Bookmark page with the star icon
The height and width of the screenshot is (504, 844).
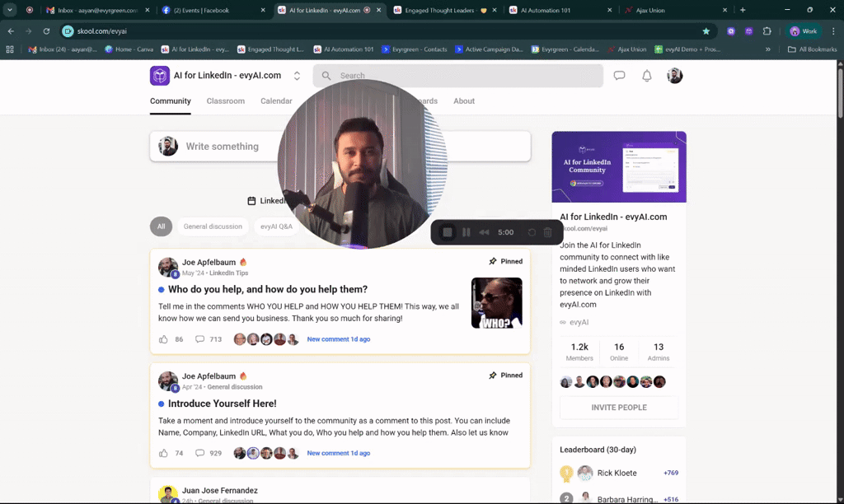(706, 31)
